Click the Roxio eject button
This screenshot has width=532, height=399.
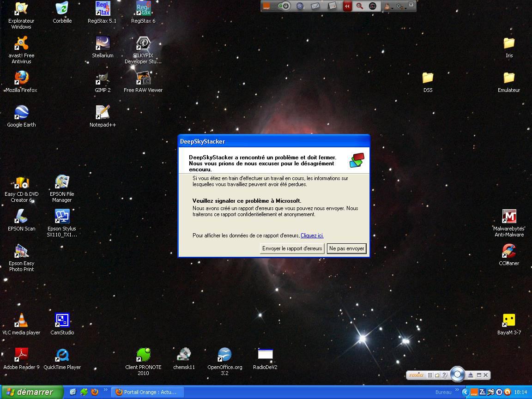[471, 375]
